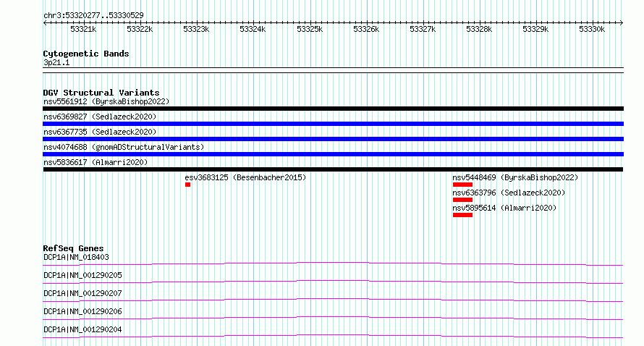
Task: Click the 53325k ruler position
Action: pos(310,29)
